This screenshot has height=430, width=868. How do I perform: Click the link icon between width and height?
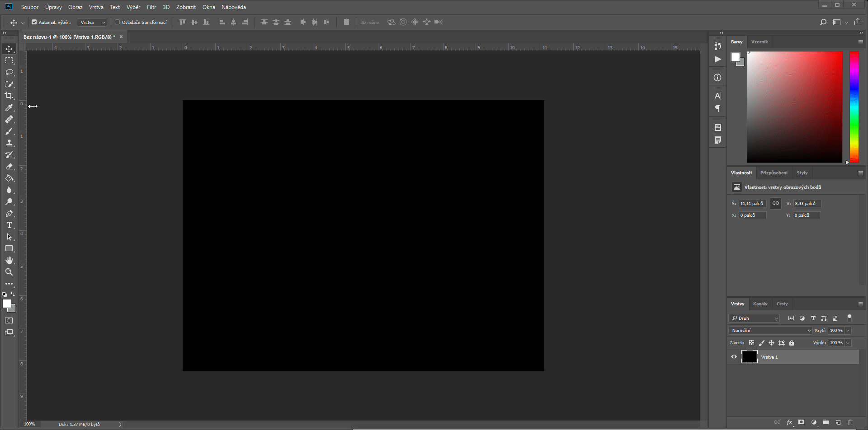(x=775, y=203)
